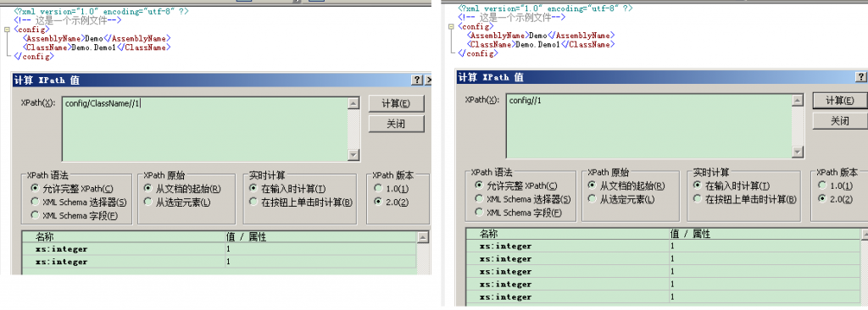Collapse the config node above config/ClassName//1 dialog

(7, 30)
